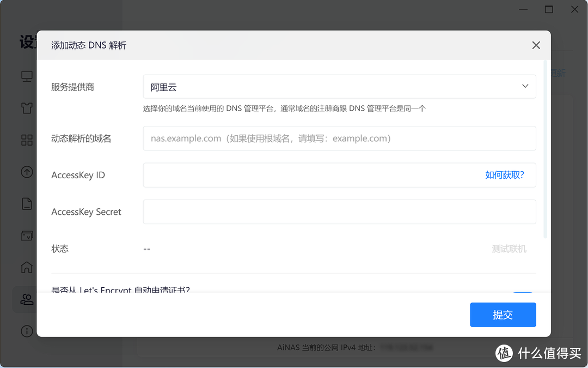Select the upload arrow icon in sidebar
588x368 pixels.
click(27, 172)
